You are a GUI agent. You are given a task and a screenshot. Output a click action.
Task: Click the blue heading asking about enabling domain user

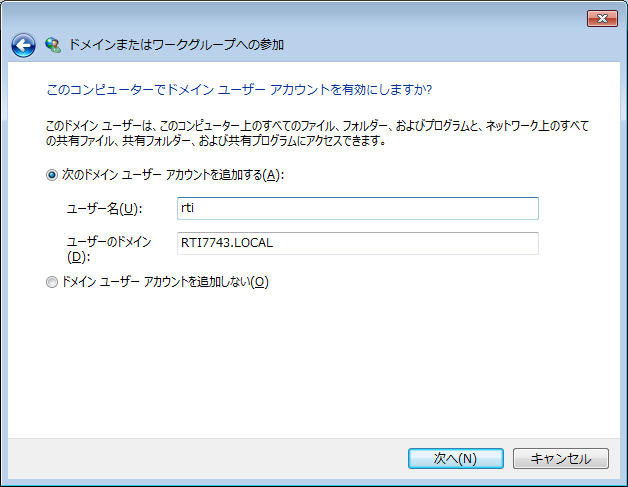pyautogui.click(x=239, y=89)
